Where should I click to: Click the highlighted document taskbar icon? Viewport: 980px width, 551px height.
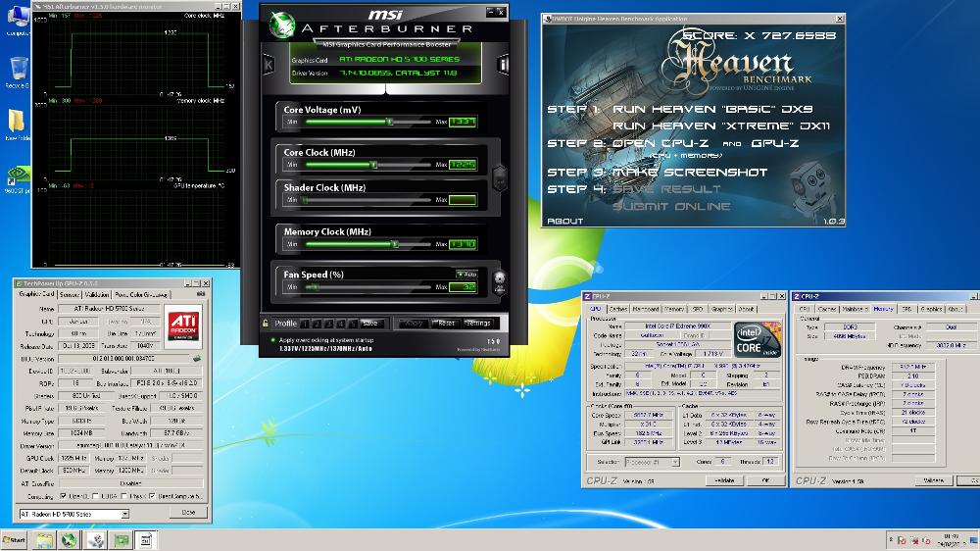click(x=146, y=540)
